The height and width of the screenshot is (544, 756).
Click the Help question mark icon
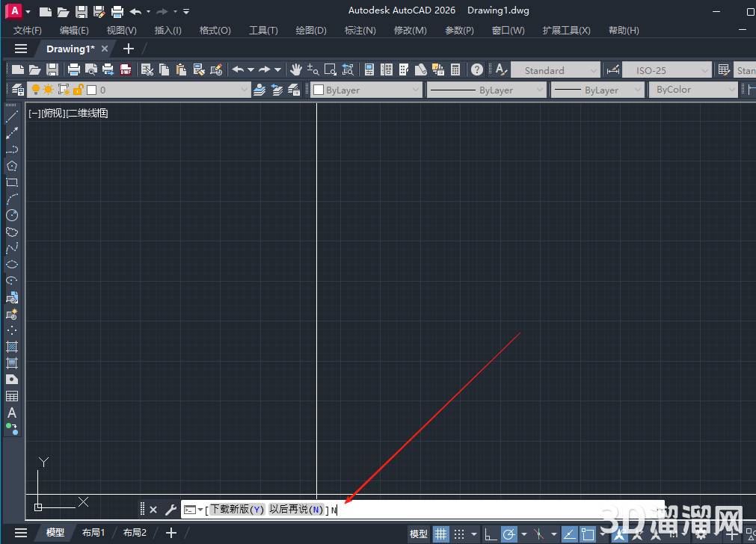(477, 69)
